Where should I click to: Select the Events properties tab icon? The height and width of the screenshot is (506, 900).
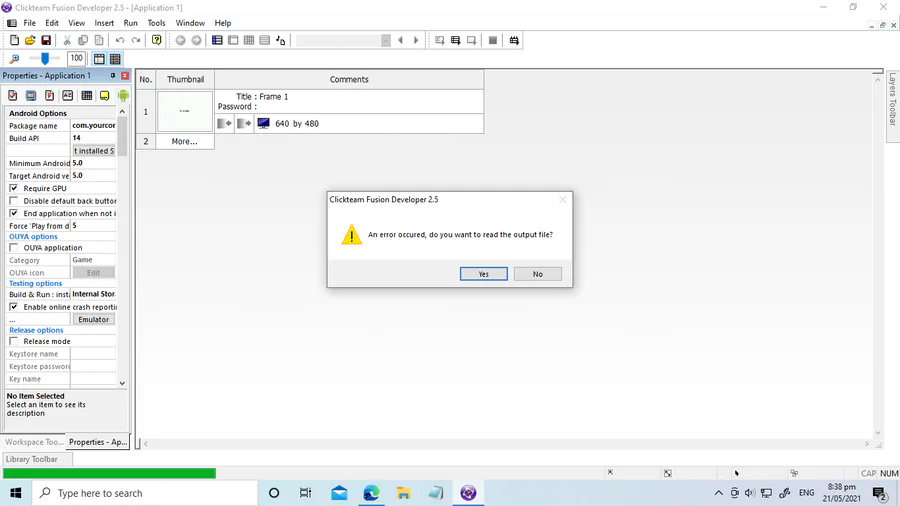[87, 96]
